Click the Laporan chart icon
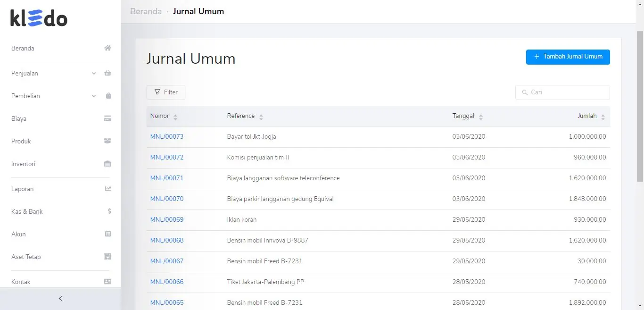Image resolution: width=644 pixels, height=310 pixels. coord(108,189)
